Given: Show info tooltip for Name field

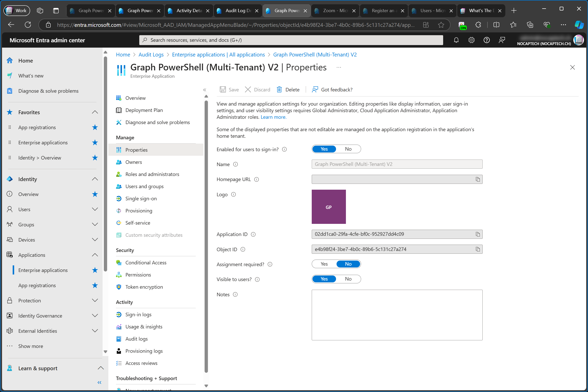Looking at the screenshot, I should coord(236,164).
